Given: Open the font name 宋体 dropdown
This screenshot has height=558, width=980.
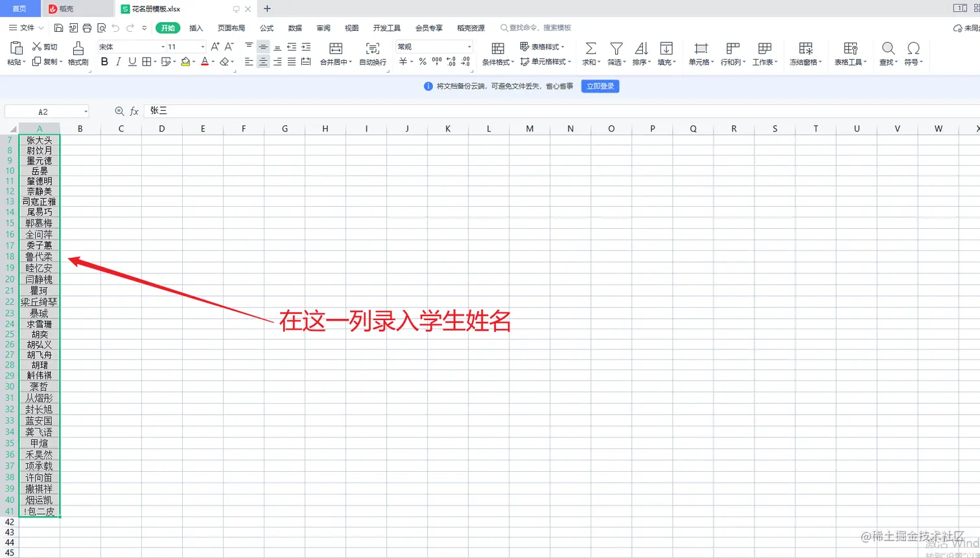Looking at the screenshot, I should [x=163, y=47].
